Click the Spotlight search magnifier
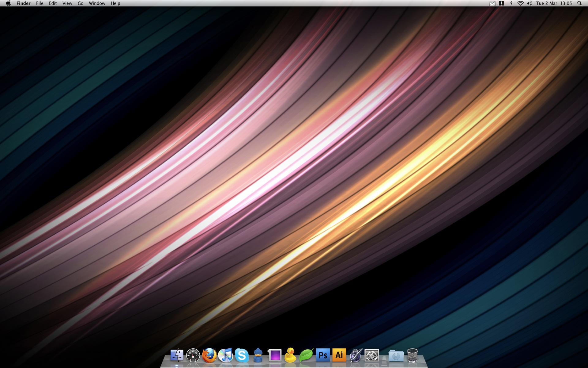Screen dimensions: 588x368 [x=579, y=3]
